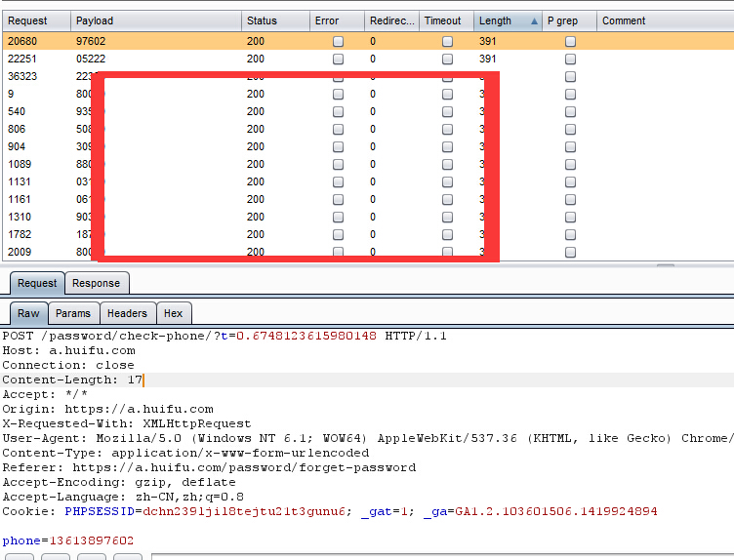Open the Params tab

(x=73, y=313)
